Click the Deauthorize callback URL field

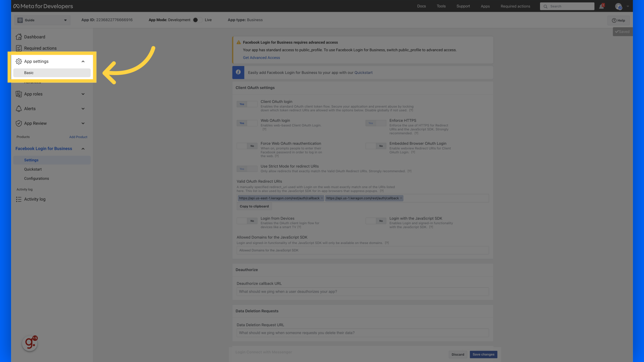click(x=363, y=292)
